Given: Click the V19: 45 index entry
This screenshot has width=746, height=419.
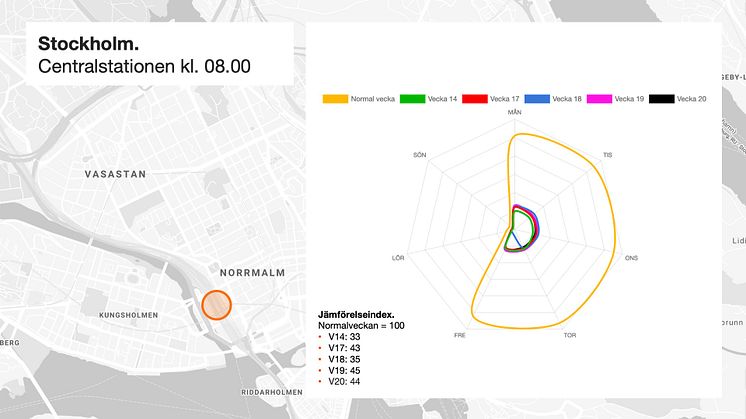Looking at the screenshot, I should click(344, 370).
